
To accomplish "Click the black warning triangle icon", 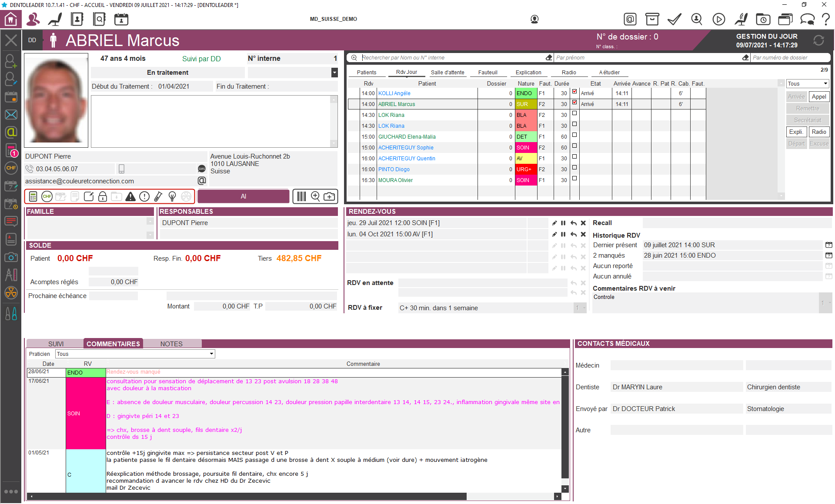I will click(x=130, y=197).
